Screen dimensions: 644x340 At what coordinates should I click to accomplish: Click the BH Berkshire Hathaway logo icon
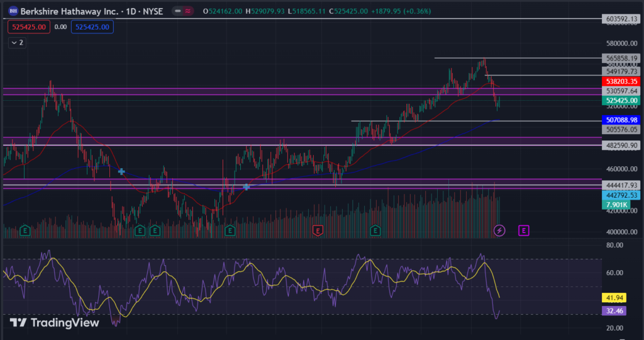click(13, 11)
